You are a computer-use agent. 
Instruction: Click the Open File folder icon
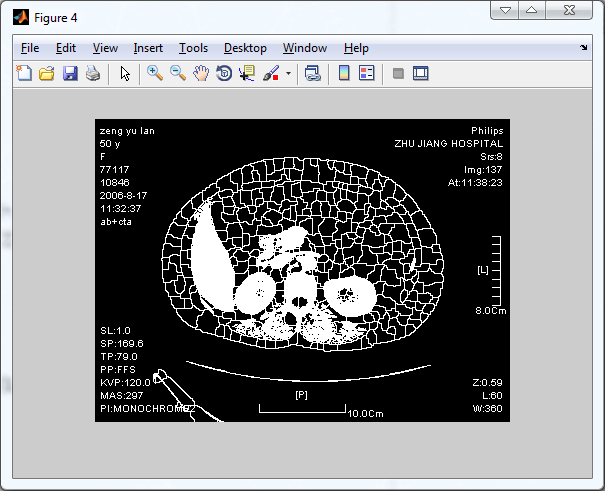46,73
